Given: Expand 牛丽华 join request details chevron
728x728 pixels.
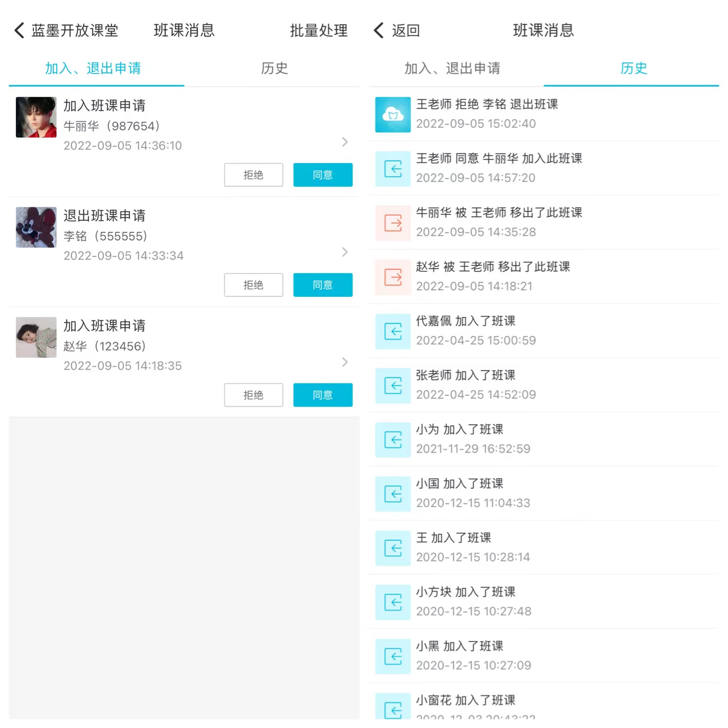Looking at the screenshot, I should tap(345, 142).
